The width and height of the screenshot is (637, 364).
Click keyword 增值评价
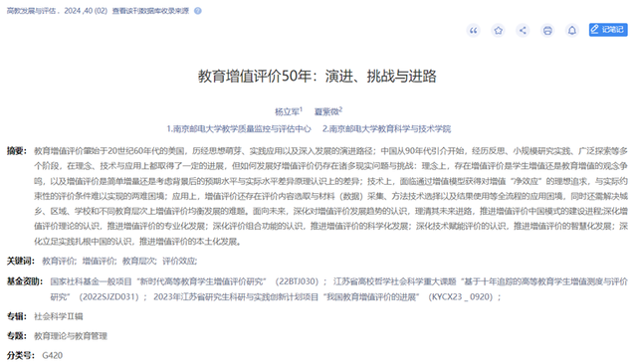pos(99,261)
